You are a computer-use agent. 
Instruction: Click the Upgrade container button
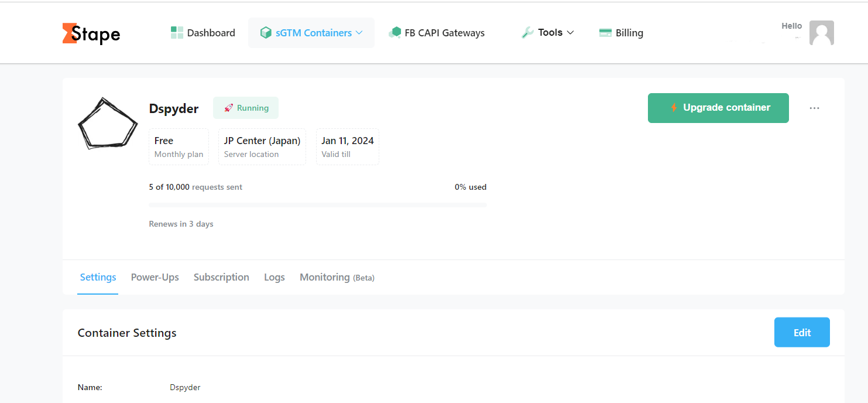pyautogui.click(x=718, y=108)
